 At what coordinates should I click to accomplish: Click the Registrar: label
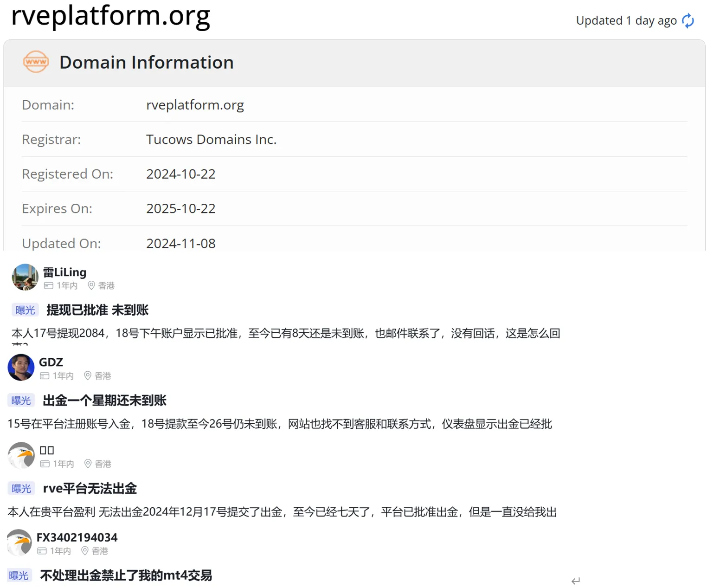(x=51, y=139)
